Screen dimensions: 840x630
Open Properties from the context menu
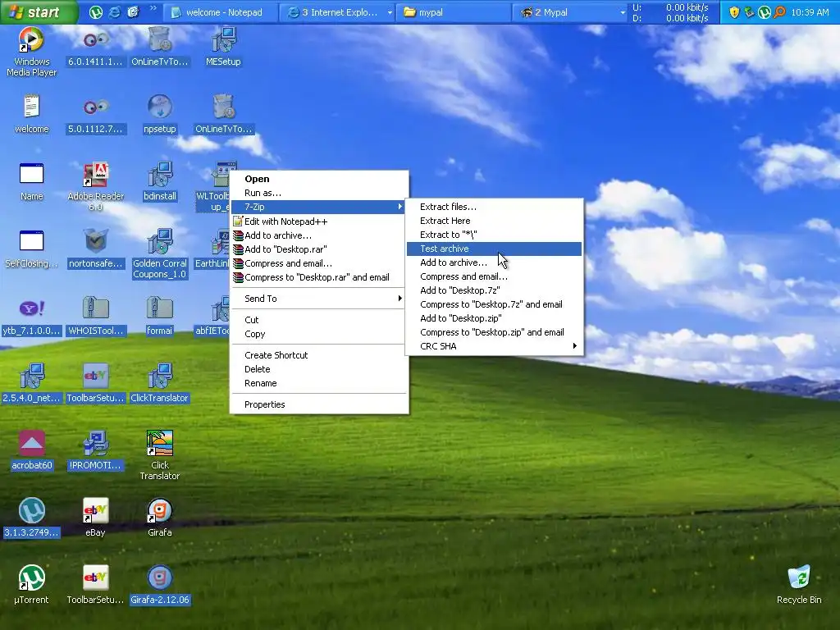tap(319, 404)
